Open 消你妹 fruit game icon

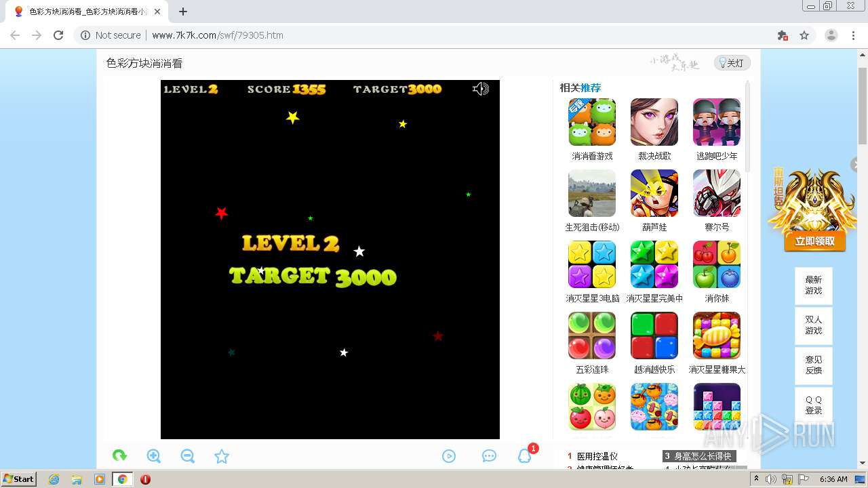point(717,264)
